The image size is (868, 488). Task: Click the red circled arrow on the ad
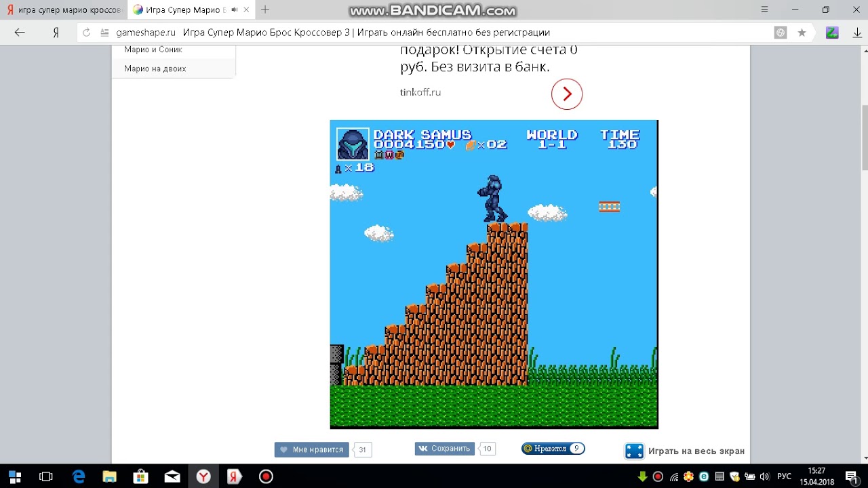[567, 94]
